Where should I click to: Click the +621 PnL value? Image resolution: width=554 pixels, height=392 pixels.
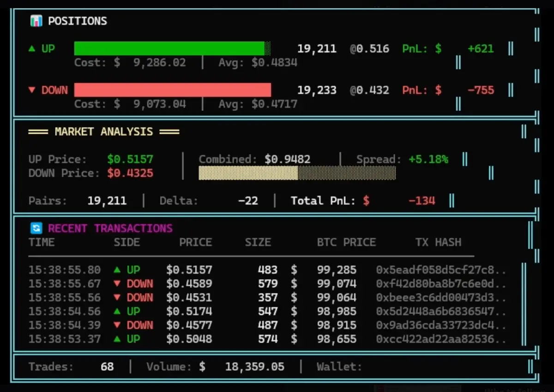pos(481,48)
